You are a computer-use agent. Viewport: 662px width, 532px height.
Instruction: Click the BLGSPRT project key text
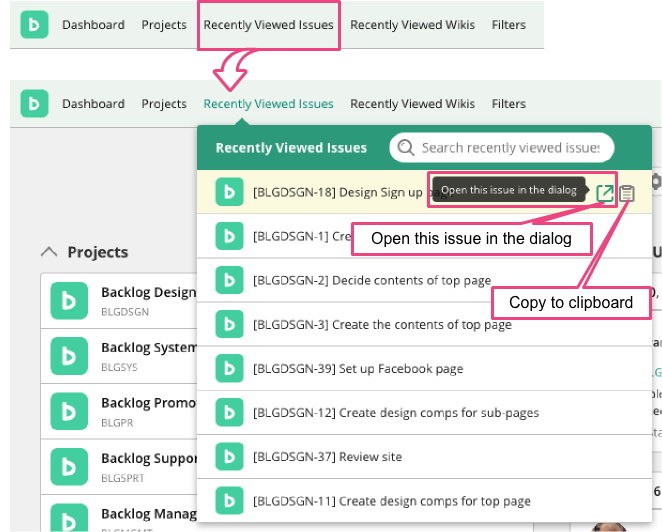pyautogui.click(x=123, y=478)
